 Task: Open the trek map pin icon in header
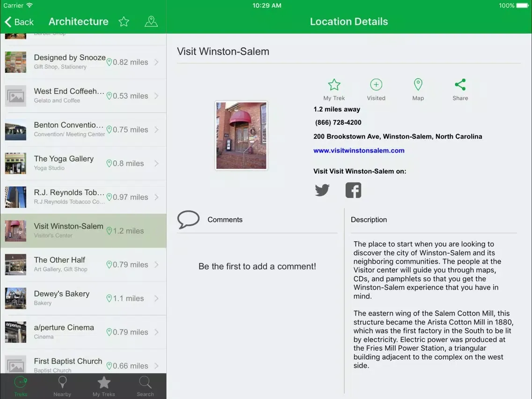[x=151, y=22]
